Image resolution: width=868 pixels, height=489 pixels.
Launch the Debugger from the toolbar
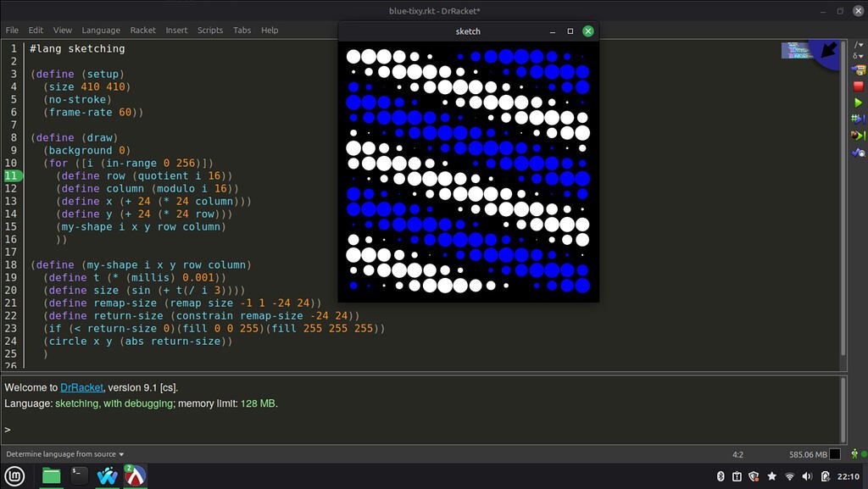pos(858,134)
